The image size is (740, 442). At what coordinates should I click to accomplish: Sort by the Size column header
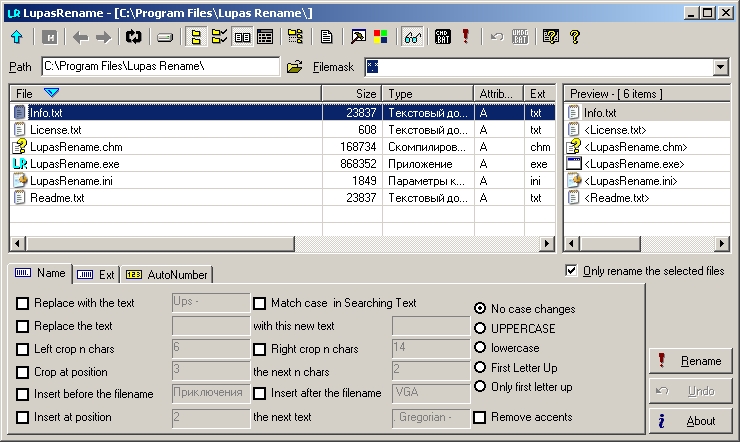(x=352, y=93)
